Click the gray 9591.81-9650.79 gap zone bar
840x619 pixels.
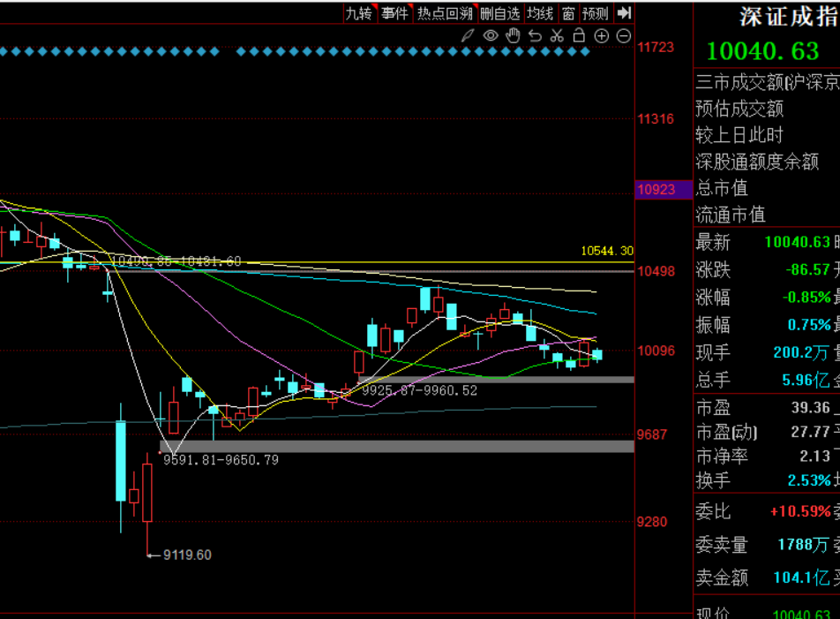(396, 447)
